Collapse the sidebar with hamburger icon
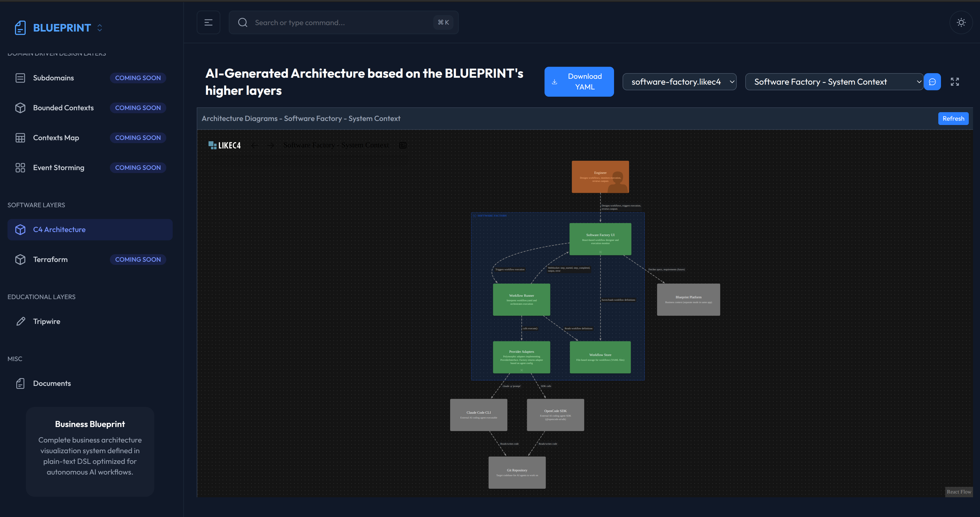 tap(208, 22)
